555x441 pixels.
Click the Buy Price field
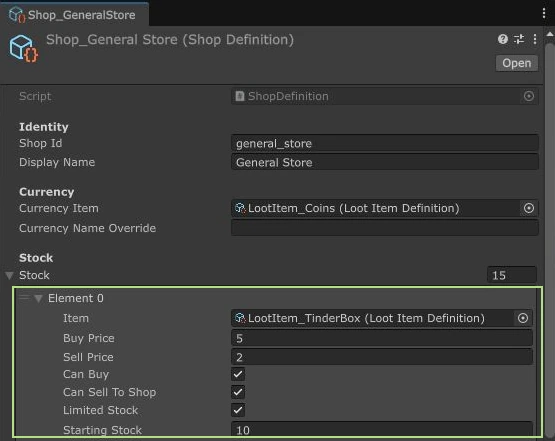pos(382,338)
